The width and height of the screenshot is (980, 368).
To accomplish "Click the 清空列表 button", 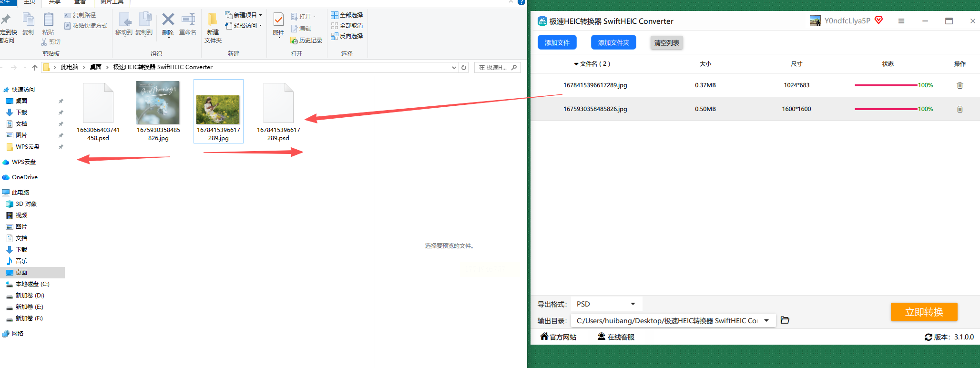I will tap(667, 43).
